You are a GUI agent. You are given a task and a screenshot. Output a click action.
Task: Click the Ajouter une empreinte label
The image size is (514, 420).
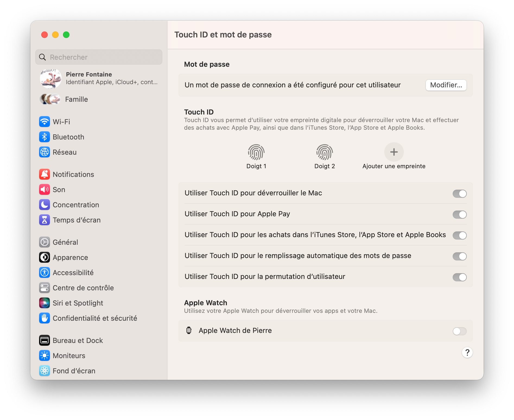coord(394,166)
